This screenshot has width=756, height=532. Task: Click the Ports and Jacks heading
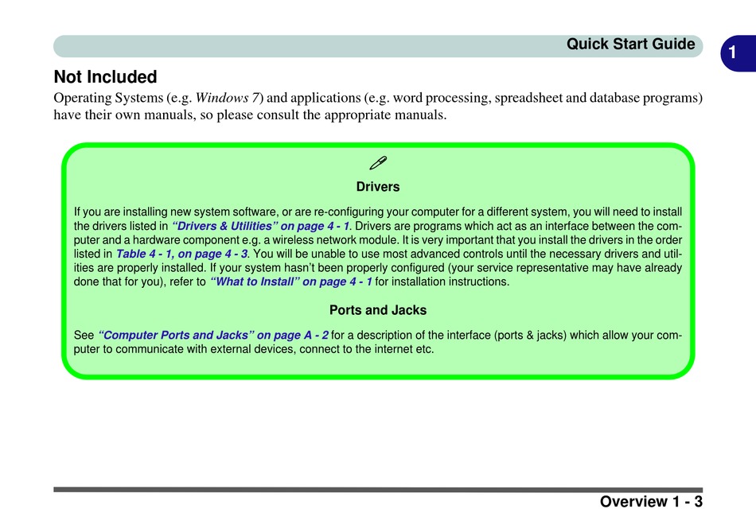(x=378, y=310)
